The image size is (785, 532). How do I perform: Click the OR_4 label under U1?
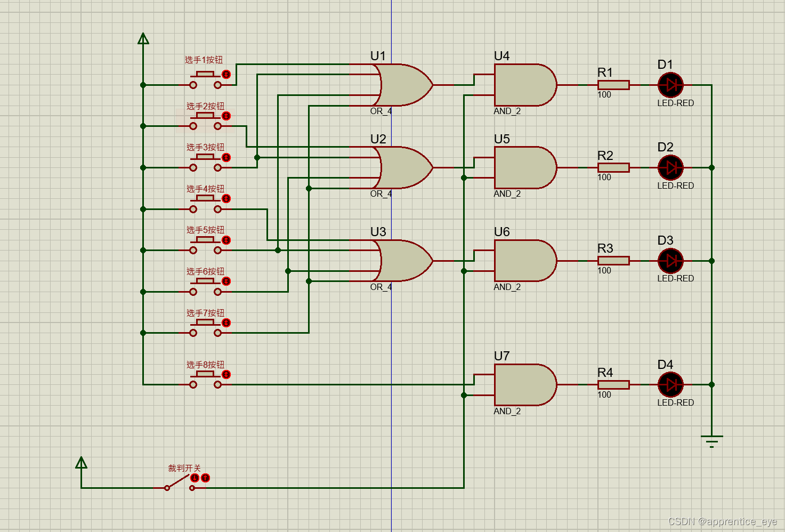pyautogui.click(x=381, y=111)
